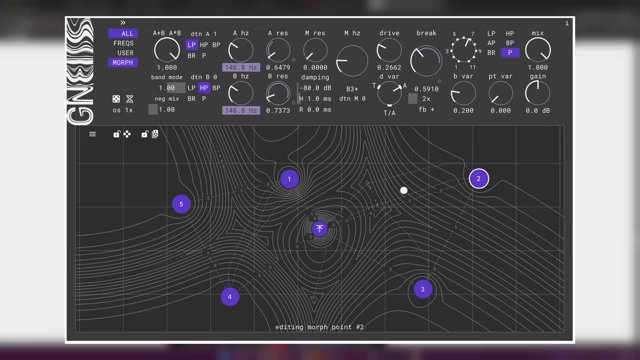This screenshot has height=360, width=640.
Task: Open the os 1x oversampling selector
Action: (122, 110)
